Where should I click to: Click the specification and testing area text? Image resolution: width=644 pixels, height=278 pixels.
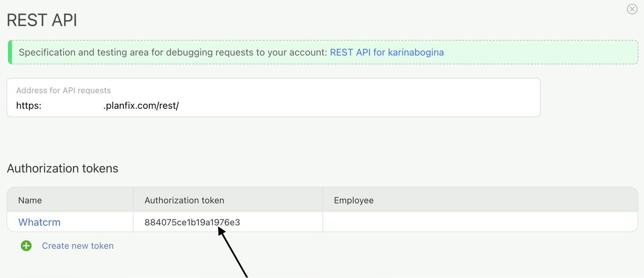pos(173,52)
